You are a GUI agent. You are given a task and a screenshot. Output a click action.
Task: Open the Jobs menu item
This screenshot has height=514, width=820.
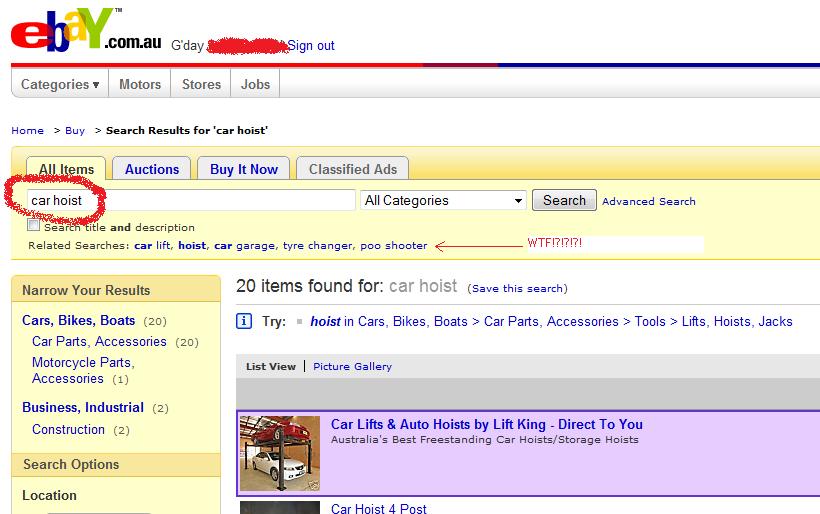click(x=255, y=84)
